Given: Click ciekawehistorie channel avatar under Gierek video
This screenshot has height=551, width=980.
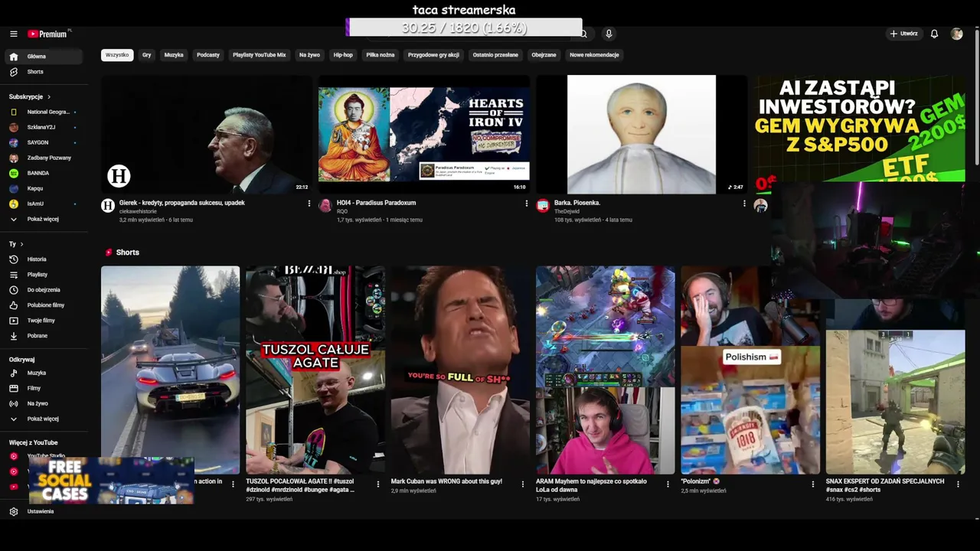Looking at the screenshot, I should point(108,205).
